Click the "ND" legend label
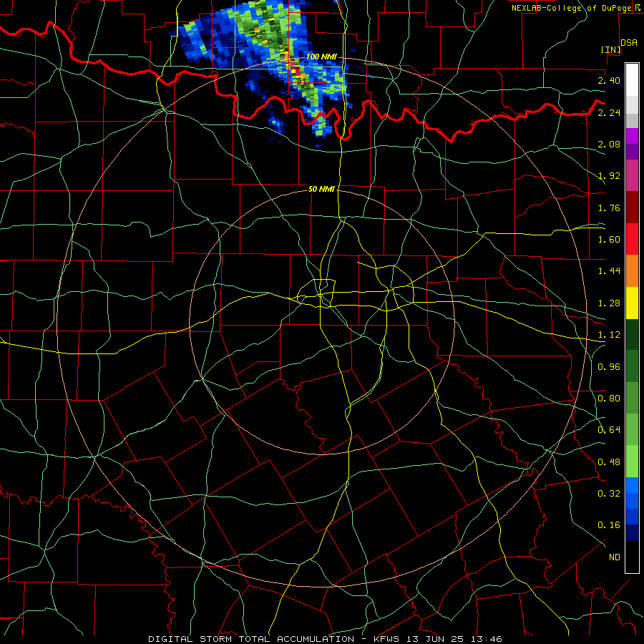644x644 pixels. tap(615, 557)
